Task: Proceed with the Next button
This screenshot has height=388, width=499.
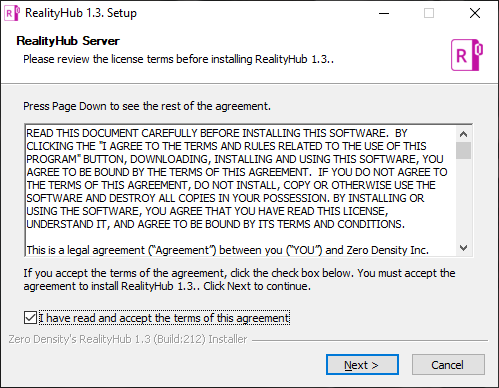Action: pyautogui.click(x=362, y=365)
